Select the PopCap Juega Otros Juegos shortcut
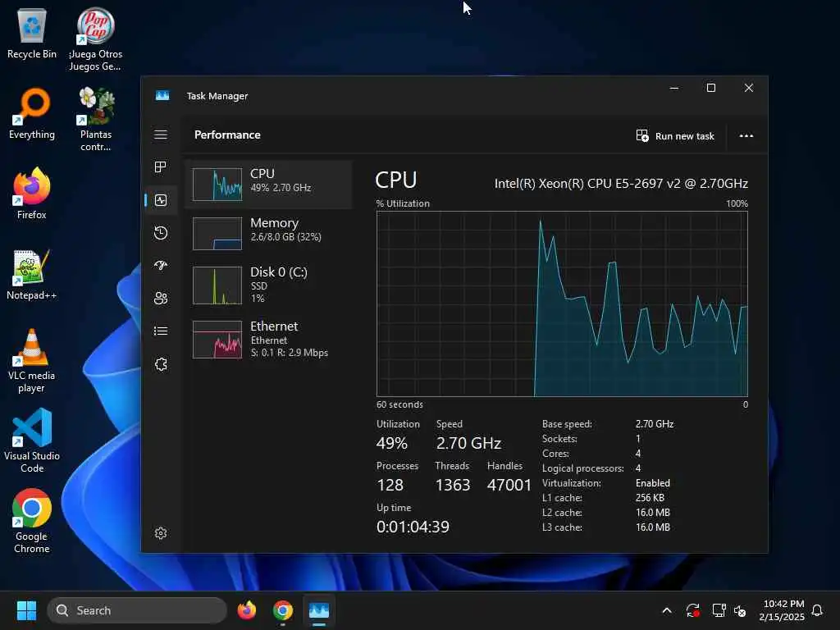Image resolution: width=840 pixels, height=630 pixels. coord(95,39)
